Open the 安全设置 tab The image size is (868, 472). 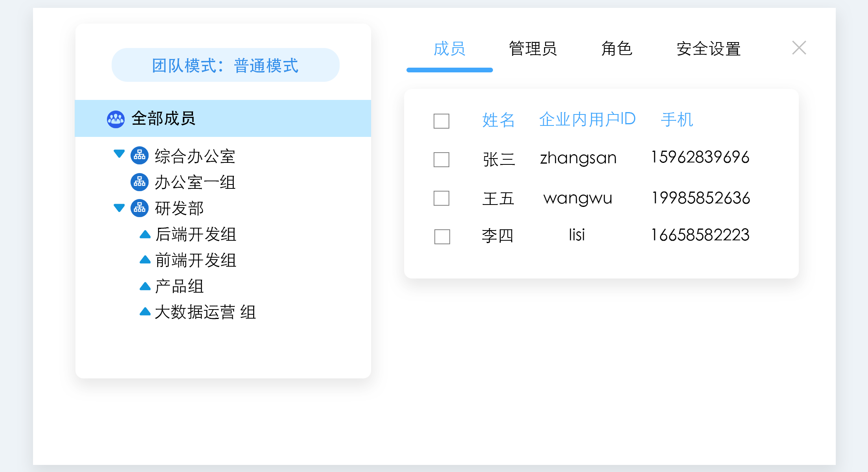(708, 49)
